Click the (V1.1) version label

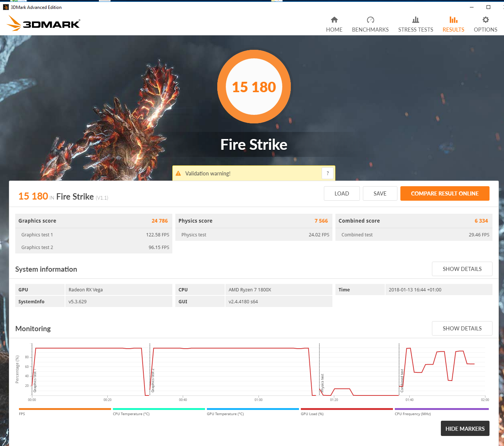pyautogui.click(x=102, y=198)
